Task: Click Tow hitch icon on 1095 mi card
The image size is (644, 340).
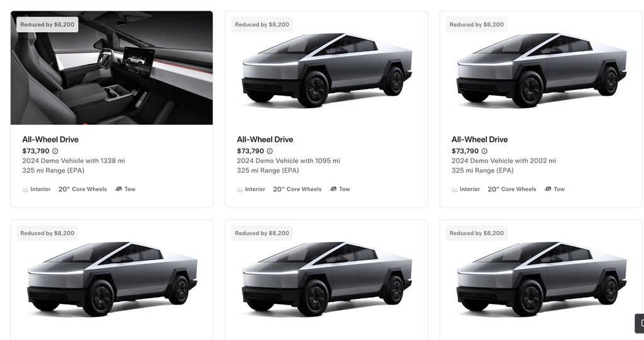Action: coord(333,189)
